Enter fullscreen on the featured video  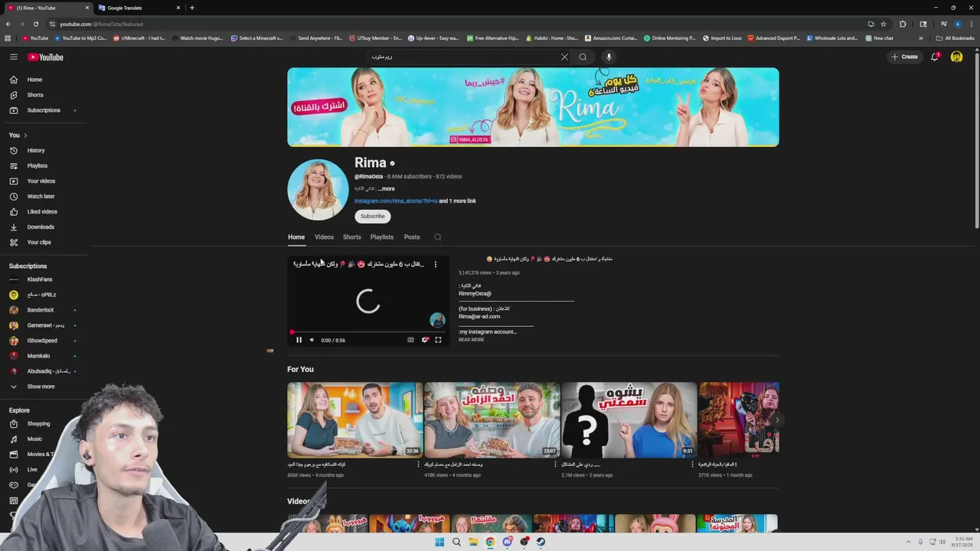(439, 341)
